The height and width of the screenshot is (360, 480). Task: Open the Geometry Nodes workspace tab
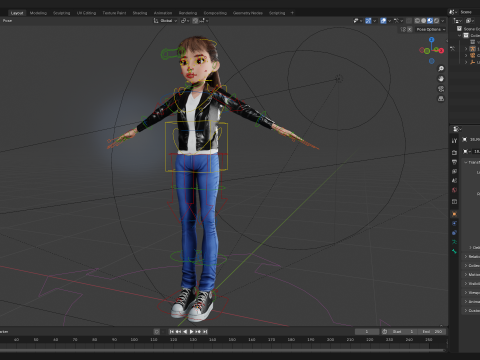point(248,13)
